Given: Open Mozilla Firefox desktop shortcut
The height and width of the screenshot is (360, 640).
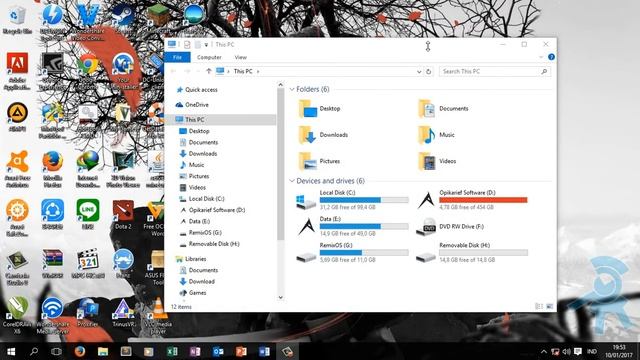Looking at the screenshot, I should click(x=52, y=169).
